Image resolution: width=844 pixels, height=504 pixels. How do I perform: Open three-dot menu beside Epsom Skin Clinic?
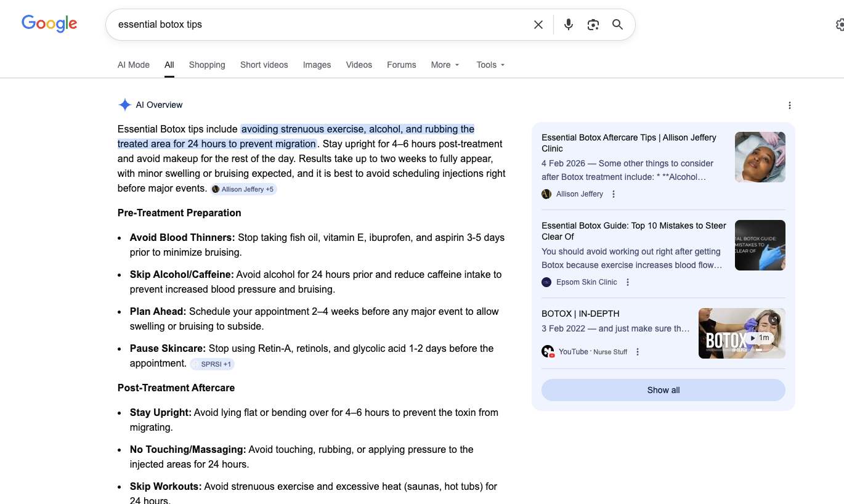(627, 282)
